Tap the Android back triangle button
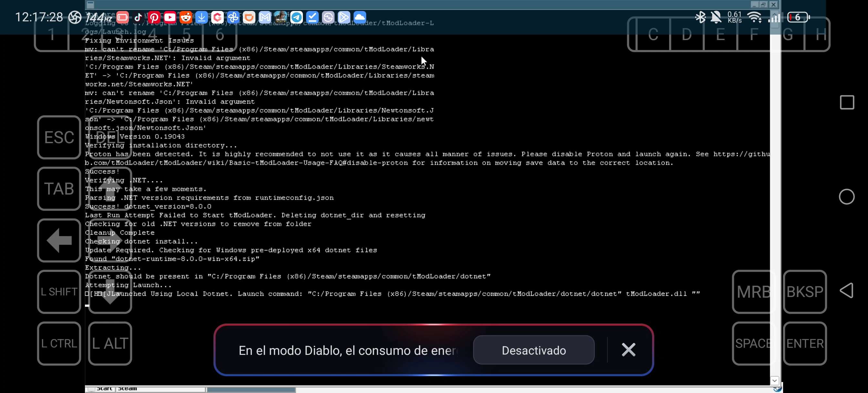Viewport: 868px width, 393px height. coord(846,290)
